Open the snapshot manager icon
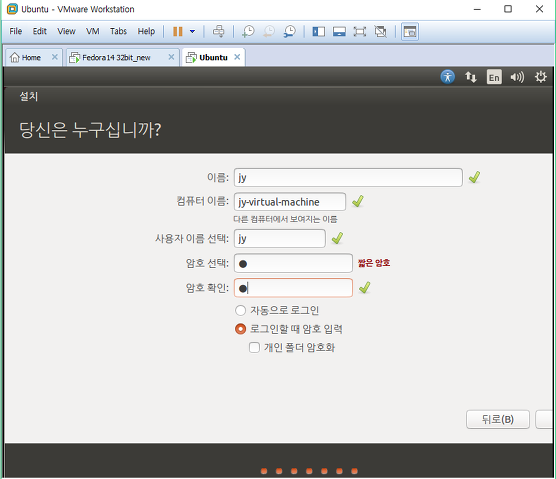Image resolution: width=556 pixels, height=479 pixels. (x=290, y=32)
